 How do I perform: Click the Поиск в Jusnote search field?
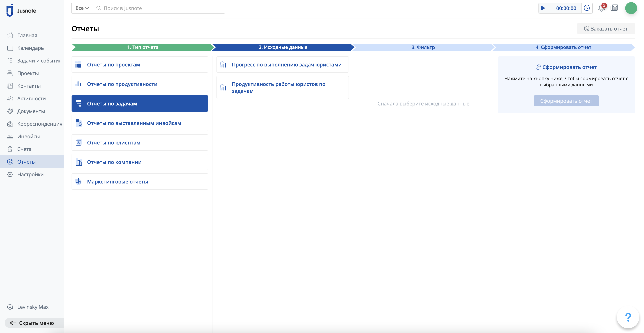coord(160,8)
